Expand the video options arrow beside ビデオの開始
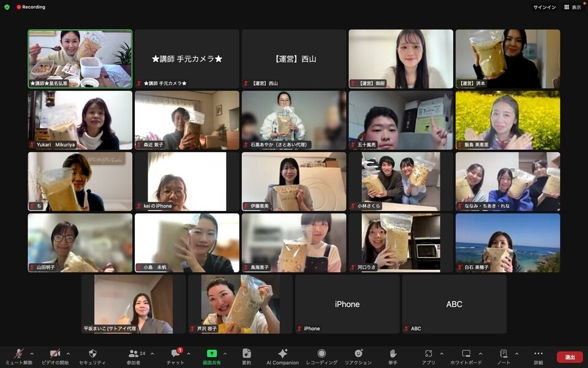 pos(68,353)
